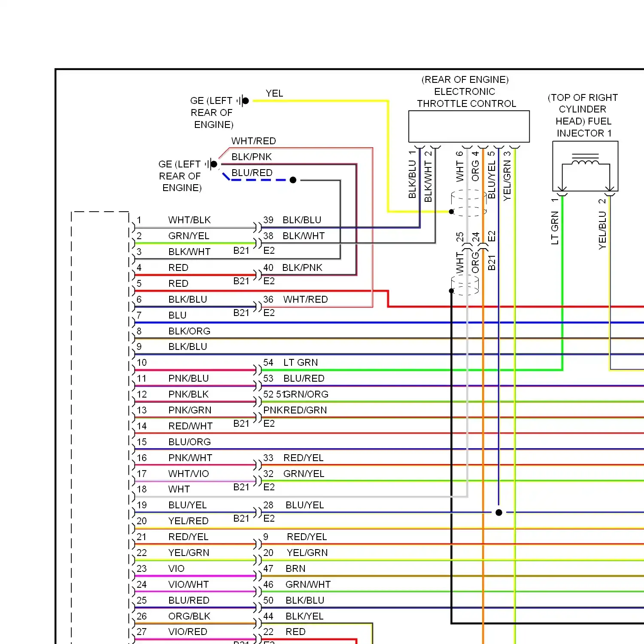Image resolution: width=644 pixels, height=644 pixels.
Task: Click pin 26 'ORG/BLK' label
Action: coord(189,616)
